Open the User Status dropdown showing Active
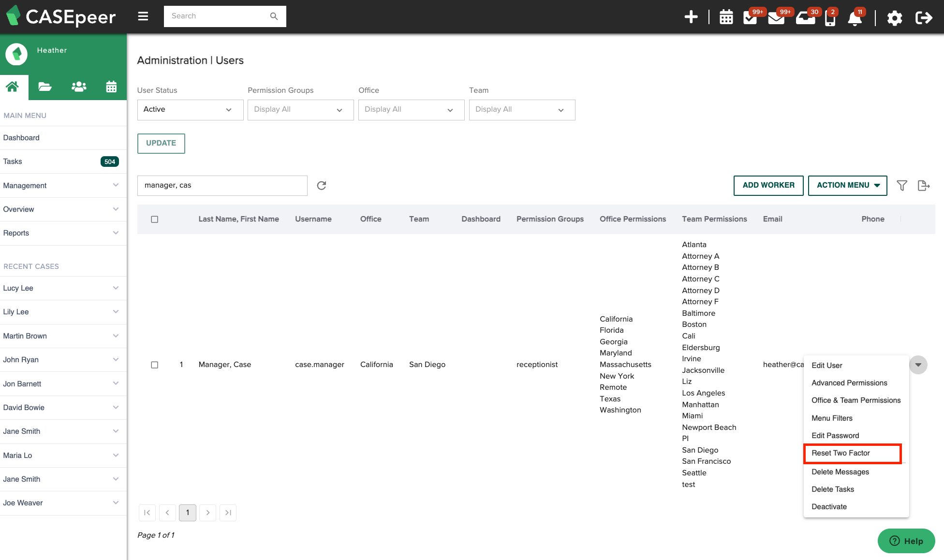The height and width of the screenshot is (560, 944). 190,109
